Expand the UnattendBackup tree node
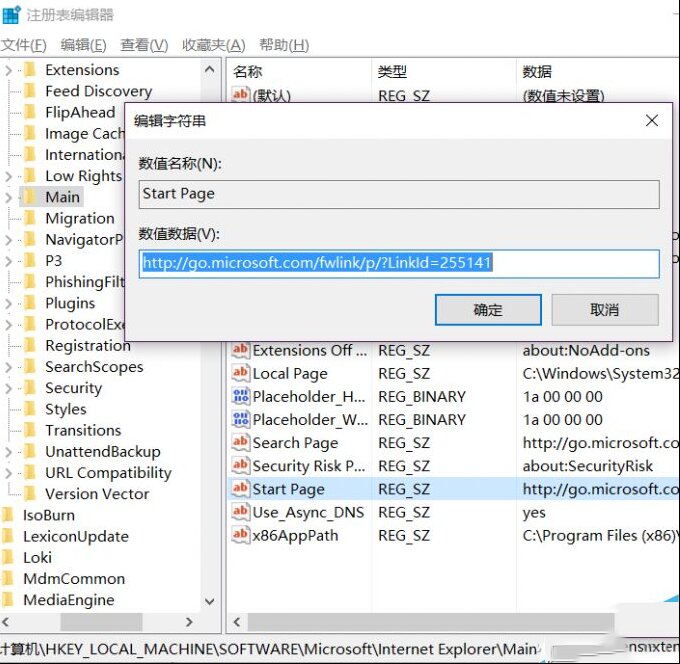Image resolution: width=680 pixels, height=664 pixels. (8, 452)
